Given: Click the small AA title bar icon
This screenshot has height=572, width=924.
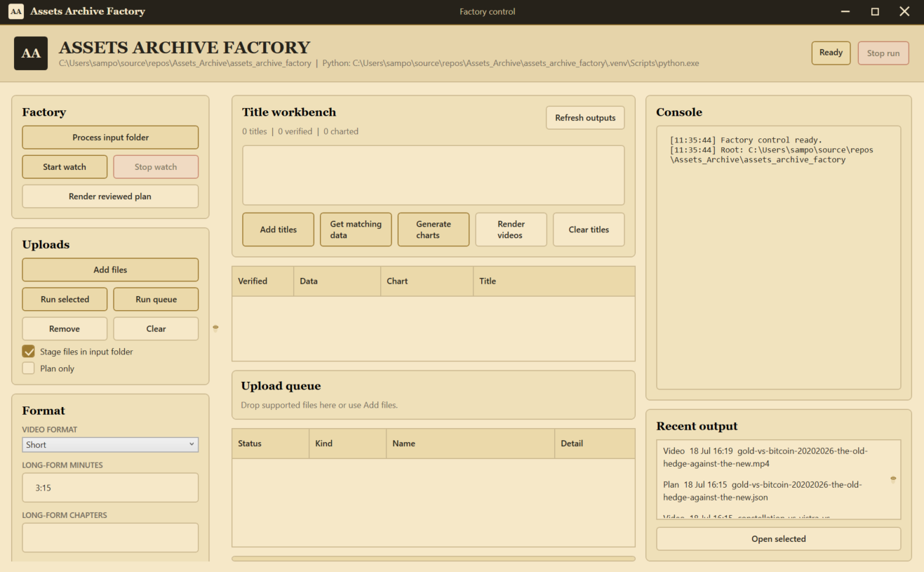Looking at the screenshot, I should tap(15, 11).
